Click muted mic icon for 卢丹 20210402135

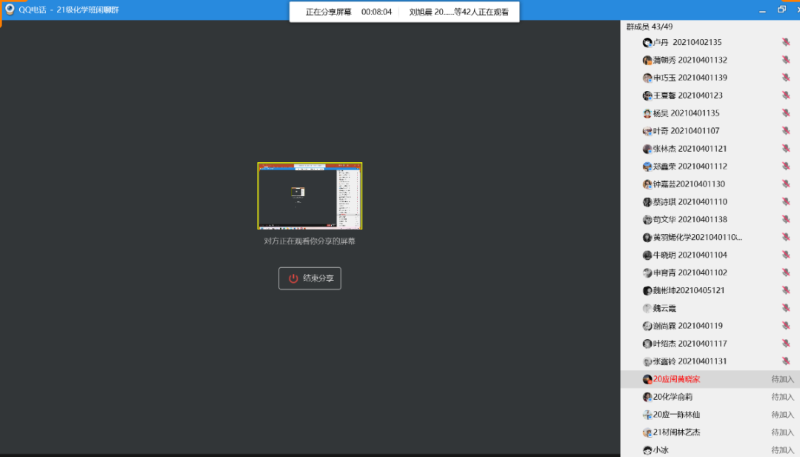point(786,42)
